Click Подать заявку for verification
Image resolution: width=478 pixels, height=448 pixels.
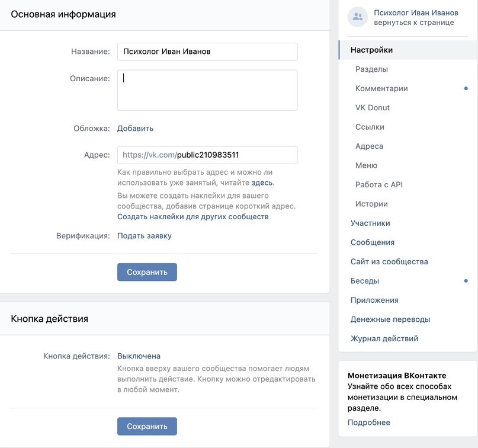(144, 236)
